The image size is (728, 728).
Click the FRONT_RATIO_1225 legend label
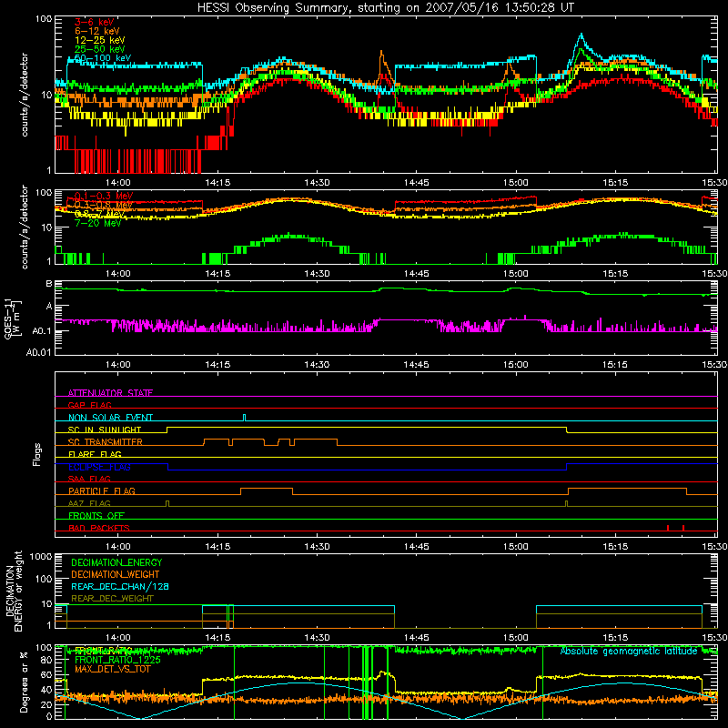tap(117, 660)
